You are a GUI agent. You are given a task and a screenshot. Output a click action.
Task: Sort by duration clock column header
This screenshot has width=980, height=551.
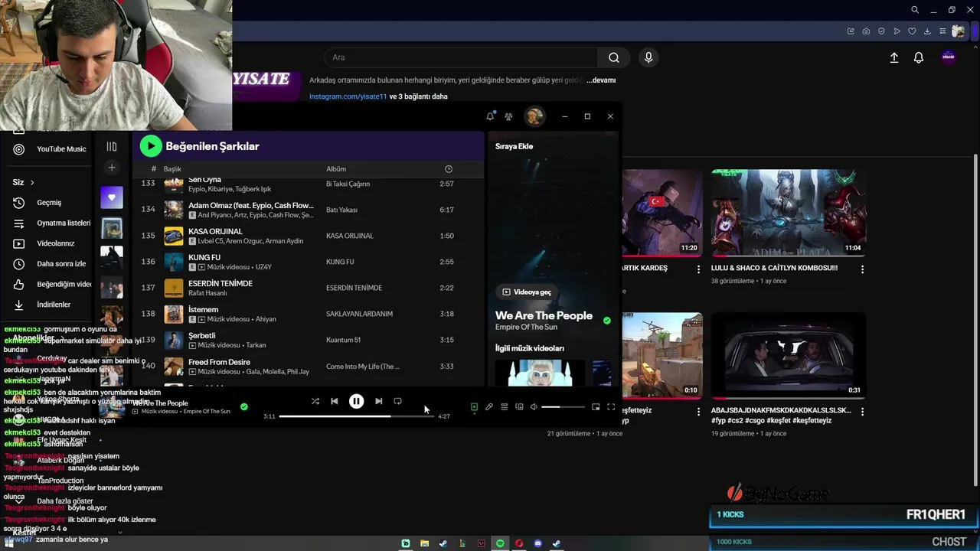coord(449,169)
